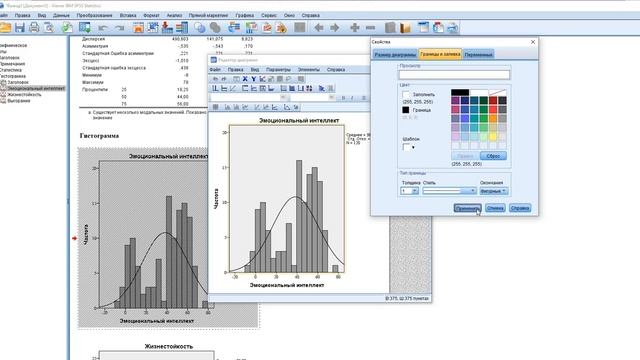Select Выгорание item in outline tree

(18, 100)
